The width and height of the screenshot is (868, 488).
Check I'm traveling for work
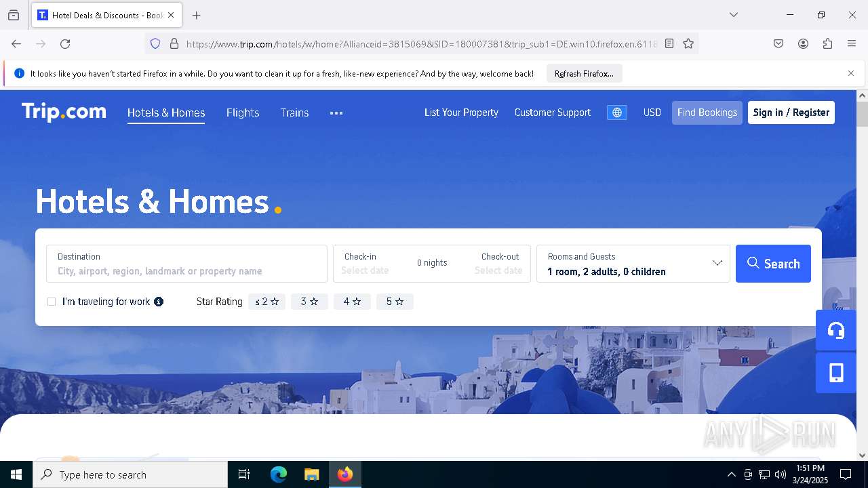coord(52,302)
